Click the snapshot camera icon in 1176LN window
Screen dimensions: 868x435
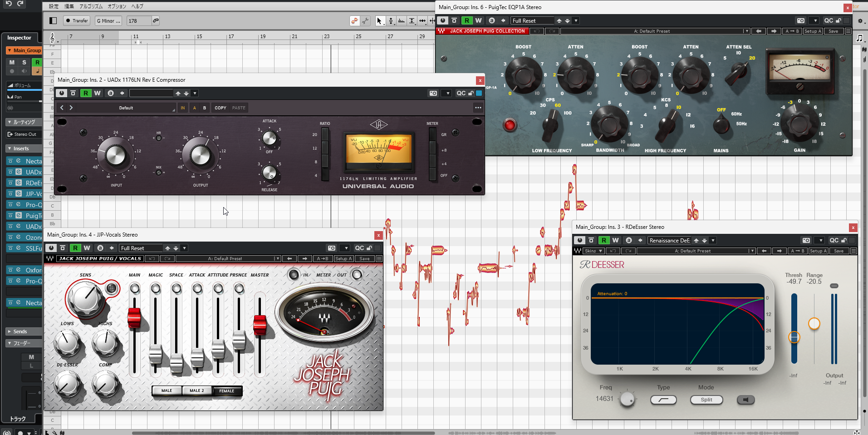[x=433, y=93]
